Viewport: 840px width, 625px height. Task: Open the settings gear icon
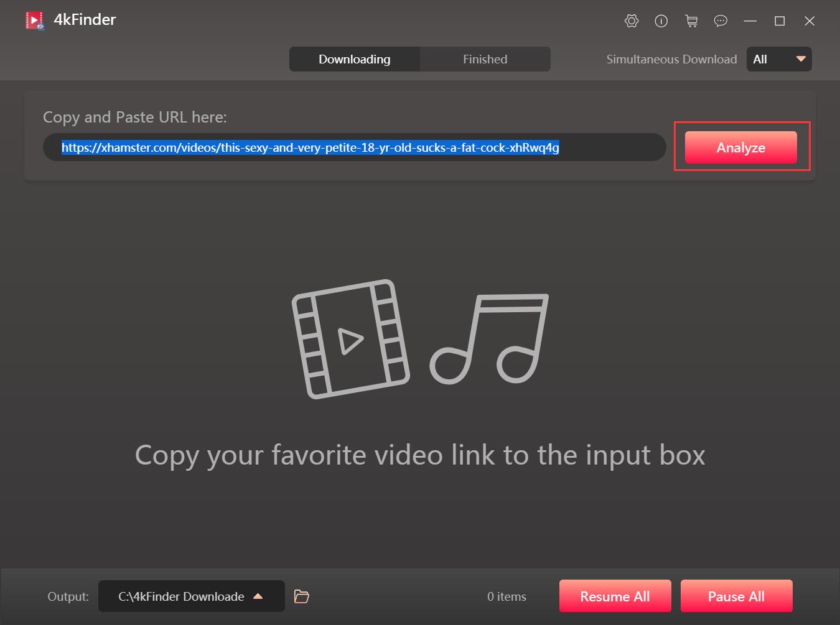(631, 21)
